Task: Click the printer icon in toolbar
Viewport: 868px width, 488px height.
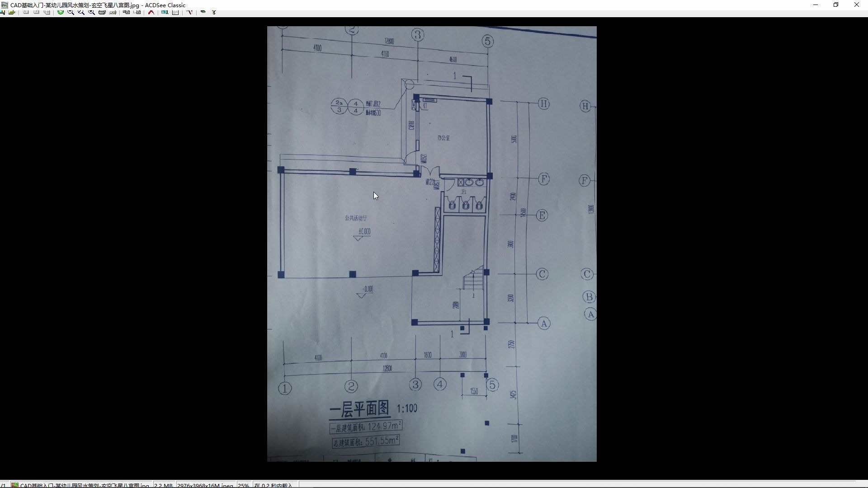Action: click(x=102, y=12)
